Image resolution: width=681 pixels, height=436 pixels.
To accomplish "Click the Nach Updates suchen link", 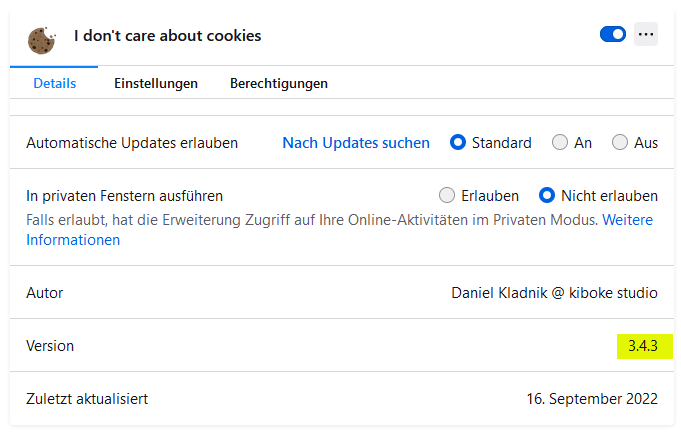I will tap(356, 143).
